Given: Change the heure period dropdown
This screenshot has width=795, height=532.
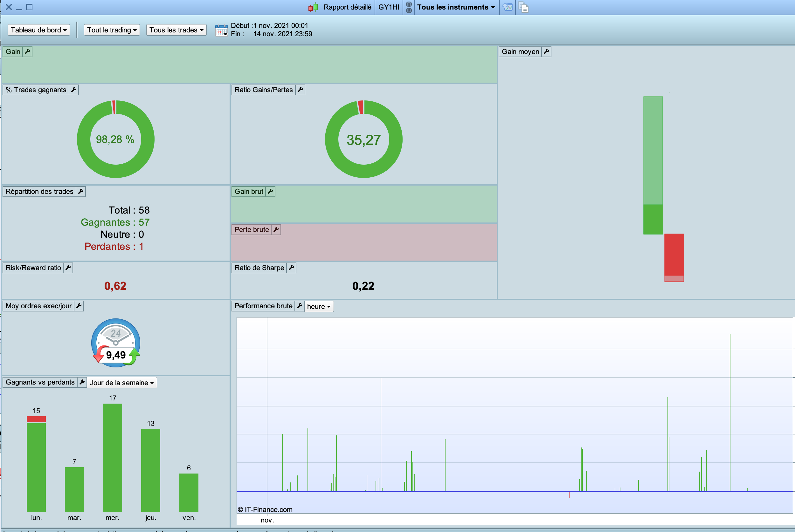Looking at the screenshot, I should [x=319, y=306].
